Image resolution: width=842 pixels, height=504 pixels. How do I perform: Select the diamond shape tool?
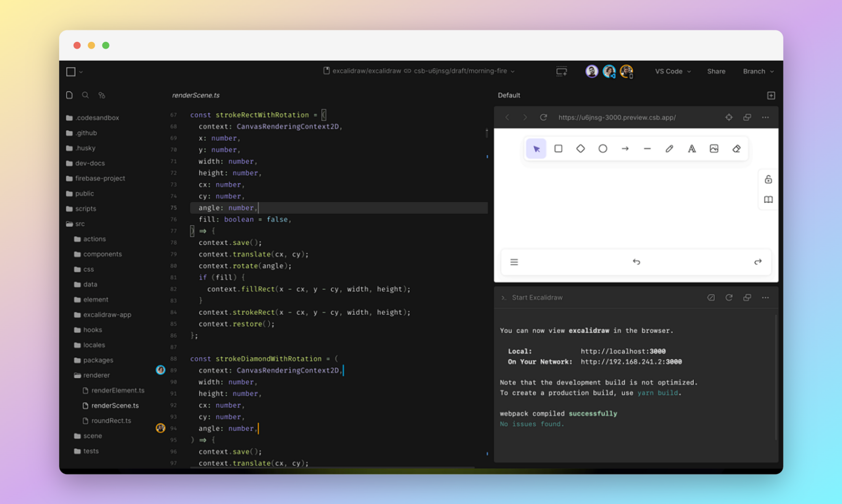pos(580,149)
